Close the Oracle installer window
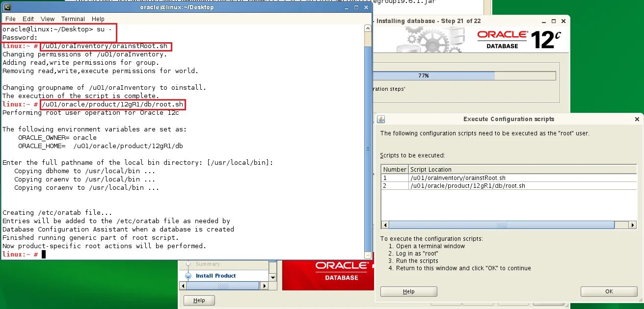 pyautogui.click(x=563, y=21)
